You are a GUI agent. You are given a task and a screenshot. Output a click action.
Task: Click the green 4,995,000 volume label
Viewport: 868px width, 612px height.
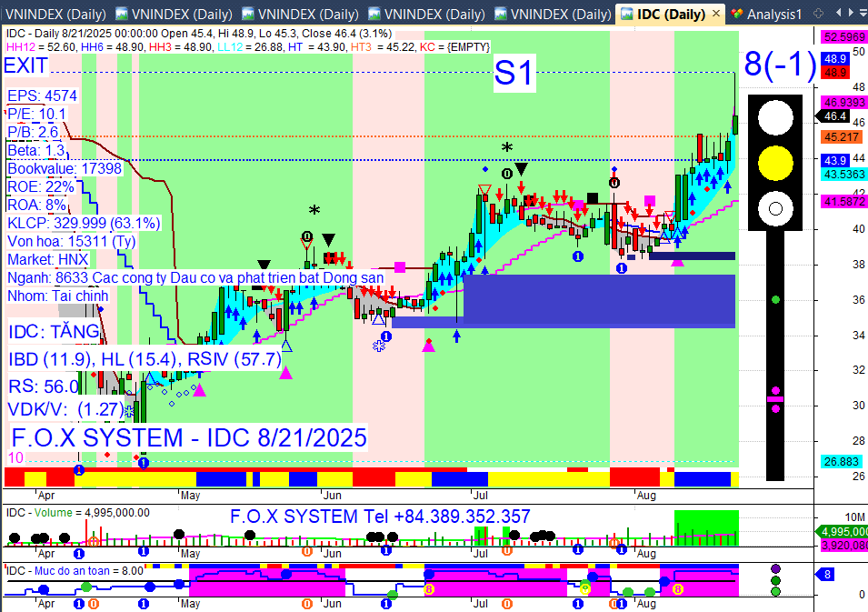click(843, 532)
